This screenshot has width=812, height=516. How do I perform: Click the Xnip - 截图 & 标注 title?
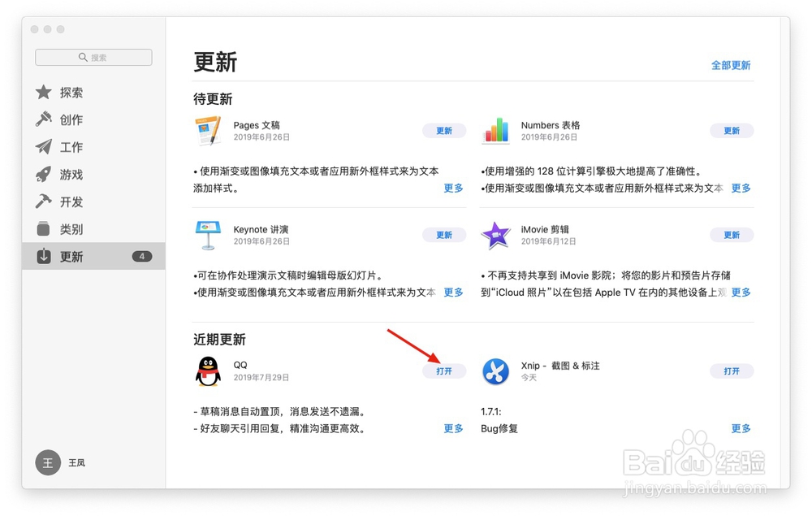click(560, 365)
